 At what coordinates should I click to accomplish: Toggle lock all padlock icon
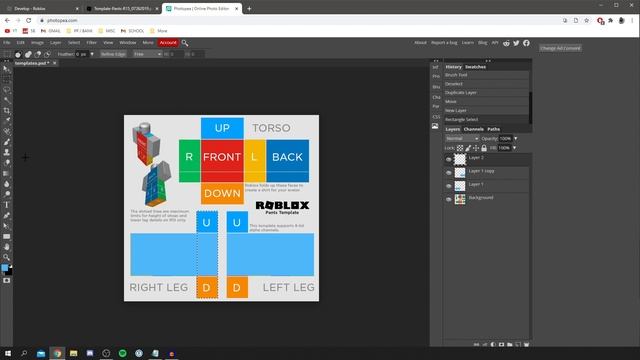coord(484,148)
